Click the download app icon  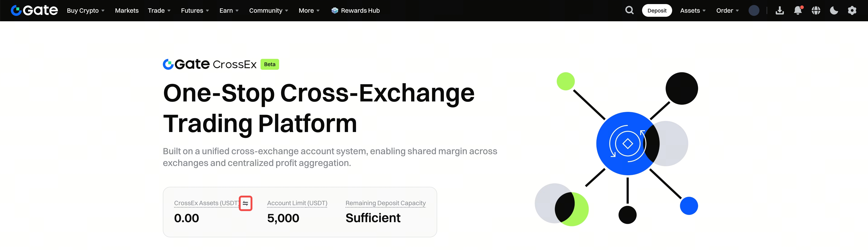[779, 10]
